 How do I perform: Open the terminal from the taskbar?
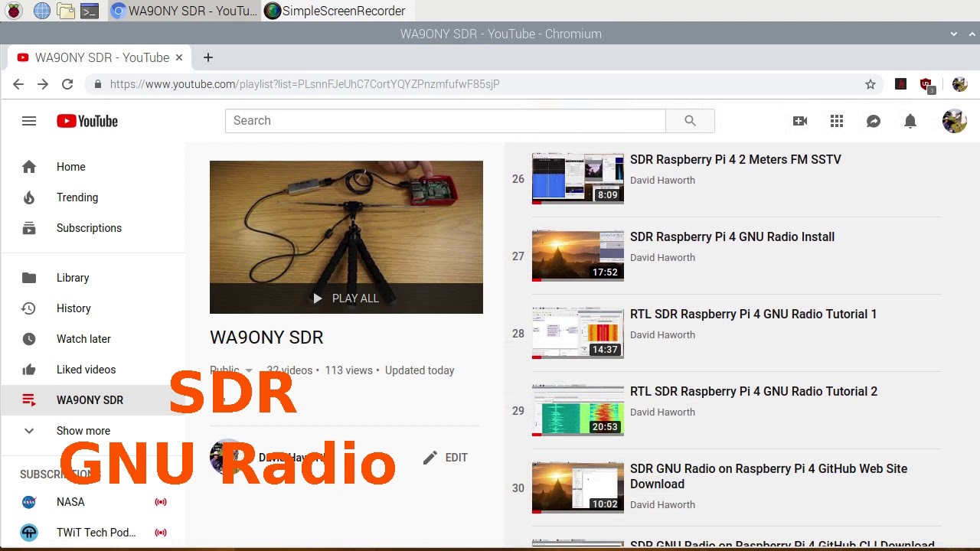pos(90,11)
